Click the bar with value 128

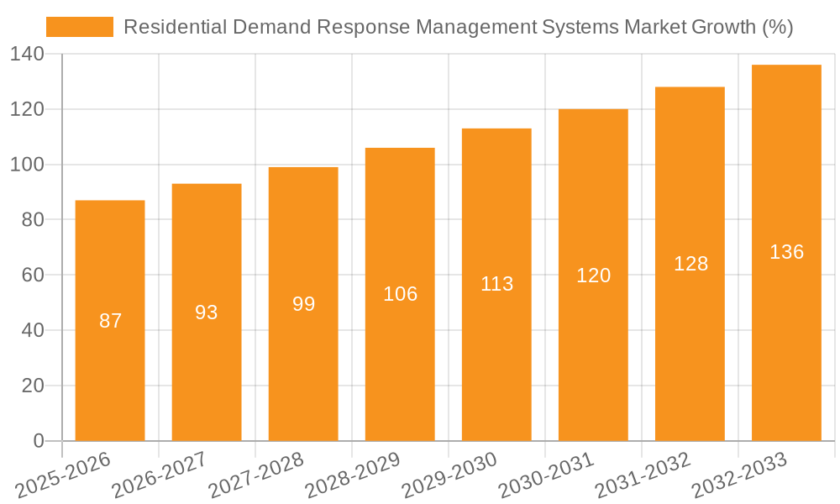click(690, 264)
